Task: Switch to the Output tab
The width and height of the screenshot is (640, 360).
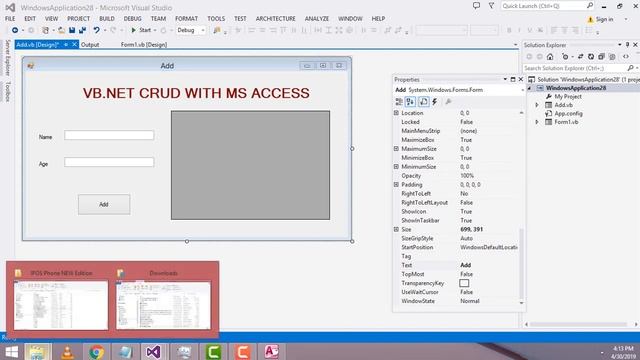Action: point(90,44)
